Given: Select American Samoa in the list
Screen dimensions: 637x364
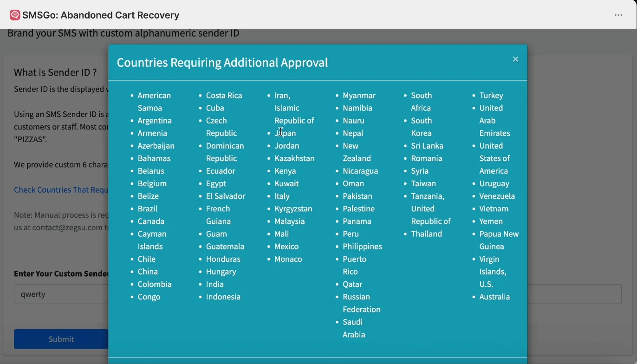Looking at the screenshot, I should coord(155,102).
